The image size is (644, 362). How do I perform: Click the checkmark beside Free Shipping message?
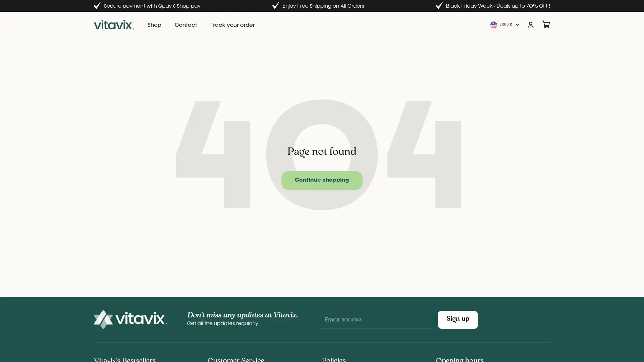[x=275, y=5]
